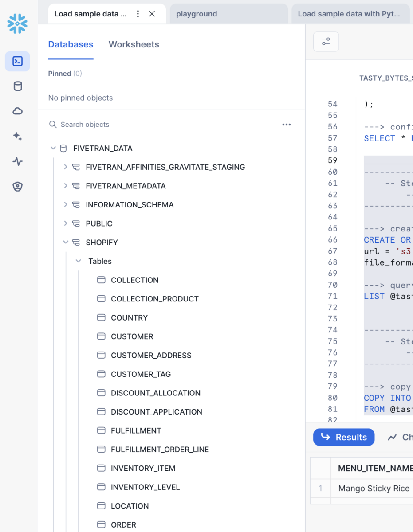Click the MENU_ITEM_NAME column header

tap(375, 468)
